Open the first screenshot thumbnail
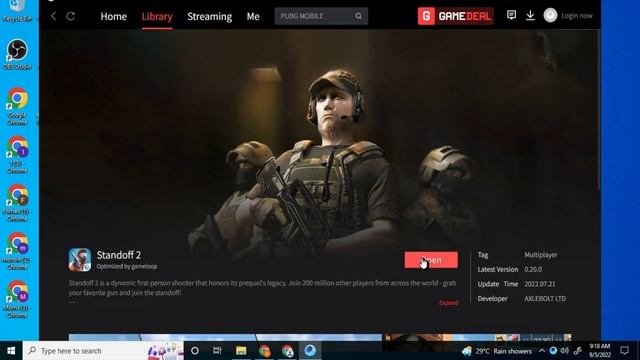The image size is (640, 360). (225, 337)
